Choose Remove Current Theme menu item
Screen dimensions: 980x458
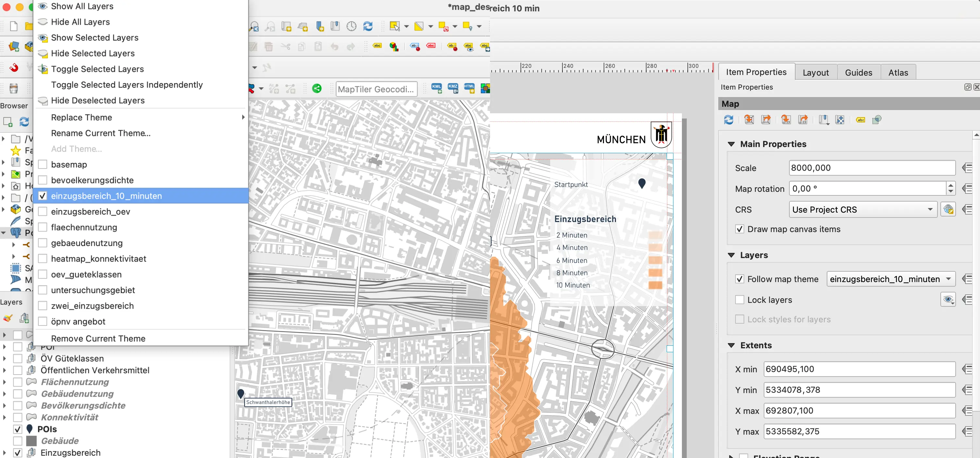tap(98, 338)
